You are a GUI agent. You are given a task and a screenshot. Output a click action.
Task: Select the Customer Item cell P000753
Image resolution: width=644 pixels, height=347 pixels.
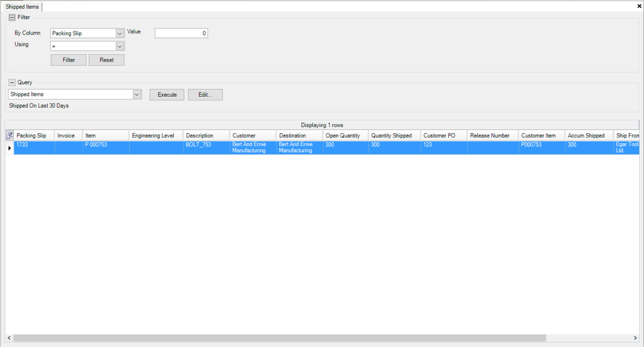(542, 148)
